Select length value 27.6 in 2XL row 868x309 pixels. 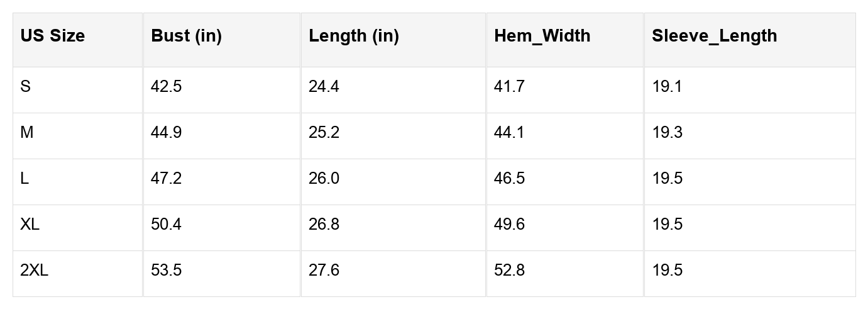324,271
